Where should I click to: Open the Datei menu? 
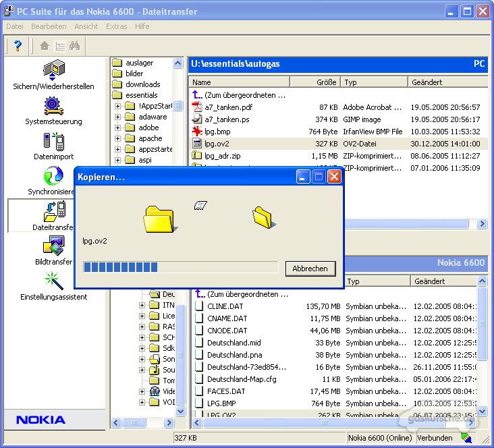[15, 26]
